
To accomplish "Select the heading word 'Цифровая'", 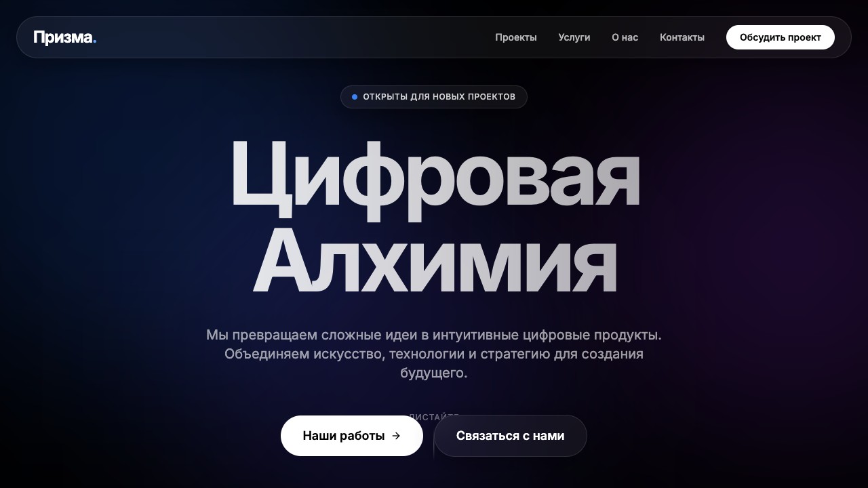I will [434, 176].
